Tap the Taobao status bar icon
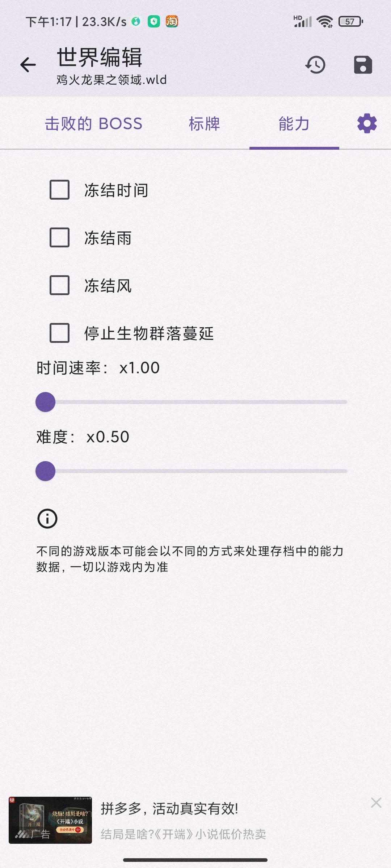This screenshot has width=391, height=868. [x=172, y=22]
